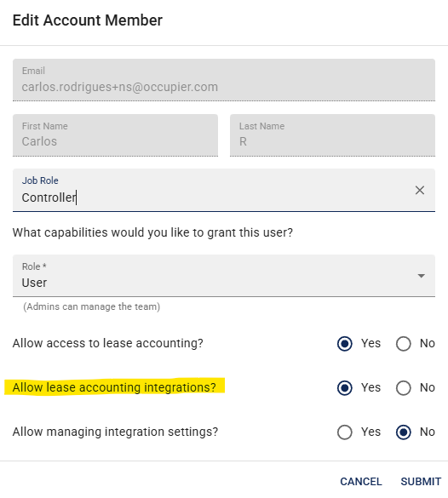Image resolution: width=448 pixels, height=498 pixels.
Task: Click the Last Name field
Action: click(x=332, y=135)
